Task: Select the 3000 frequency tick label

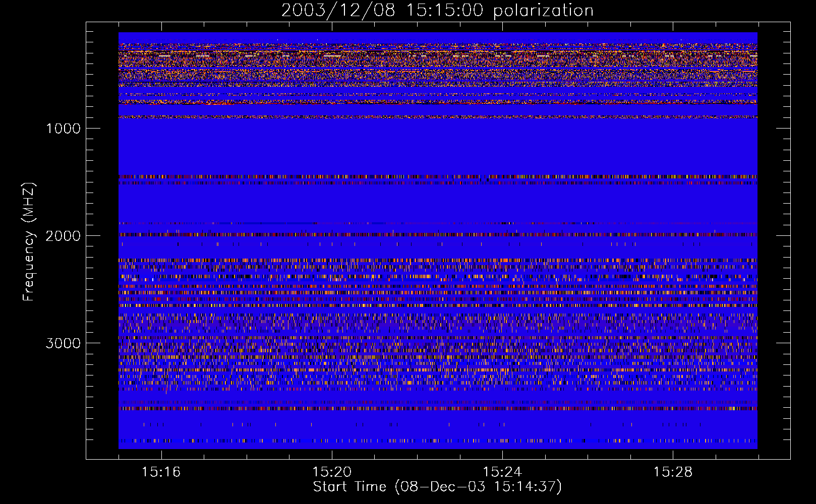Action: pyautogui.click(x=64, y=343)
